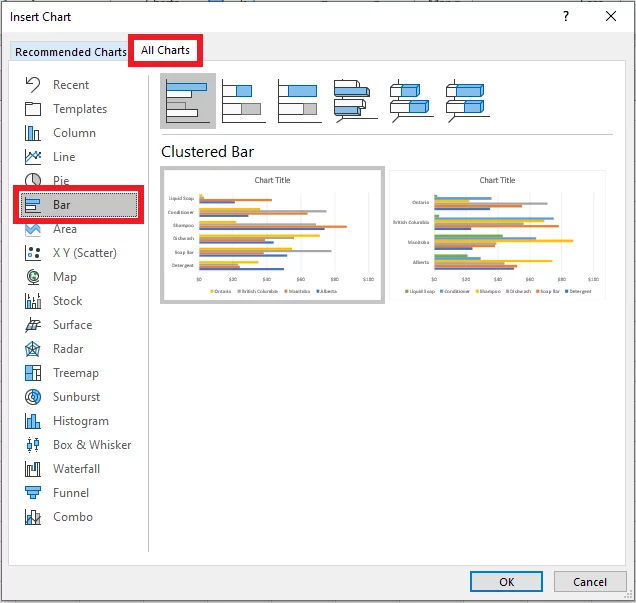Choose the right clustered bar chart preview
Screen dimensions: 636x603
(497, 235)
